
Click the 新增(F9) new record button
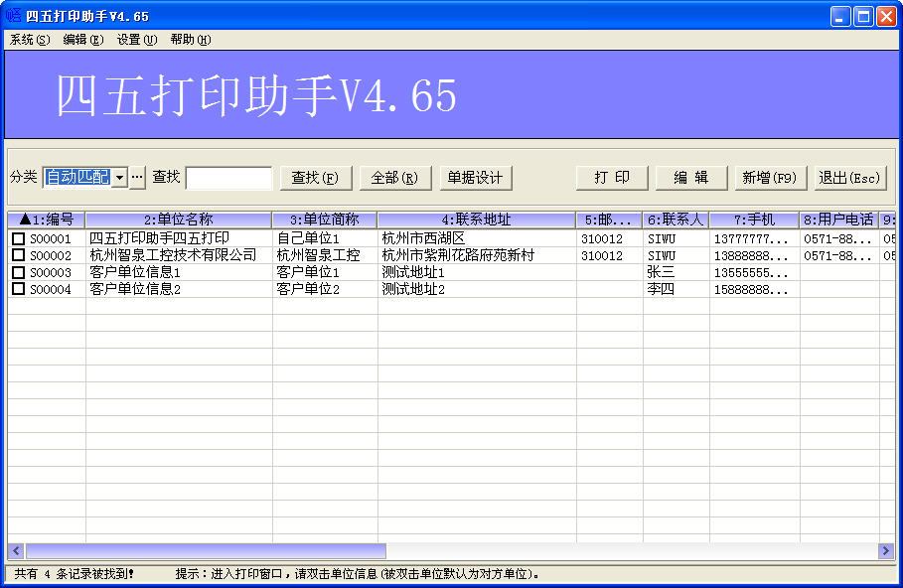771,177
